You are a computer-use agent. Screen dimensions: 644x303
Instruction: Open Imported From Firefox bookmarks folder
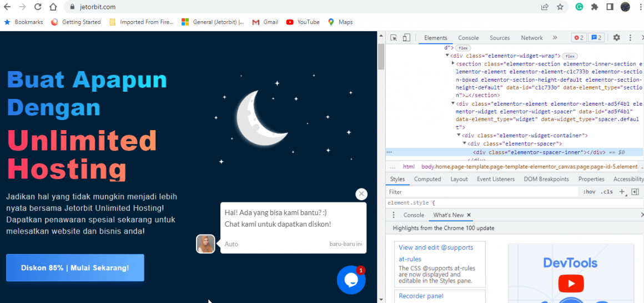coord(142,22)
